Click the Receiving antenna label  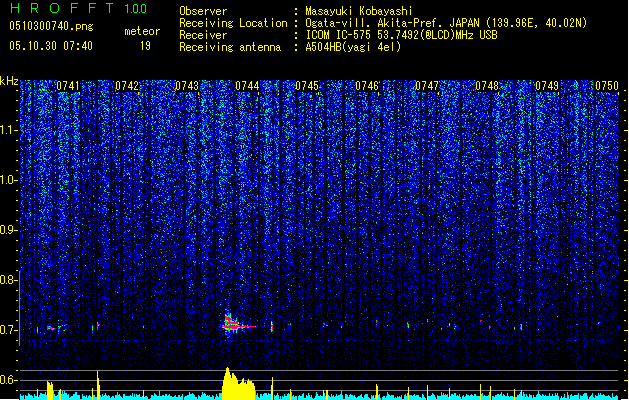(x=230, y=47)
